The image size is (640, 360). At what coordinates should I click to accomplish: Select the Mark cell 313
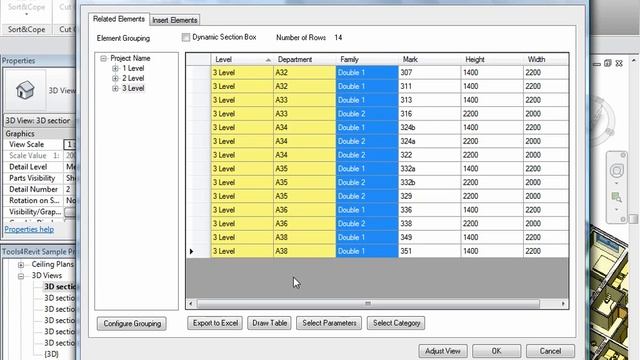(x=429, y=100)
